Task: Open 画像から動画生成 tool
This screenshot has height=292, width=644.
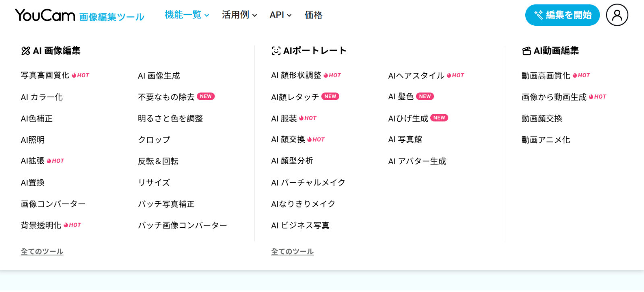Action: click(x=554, y=97)
